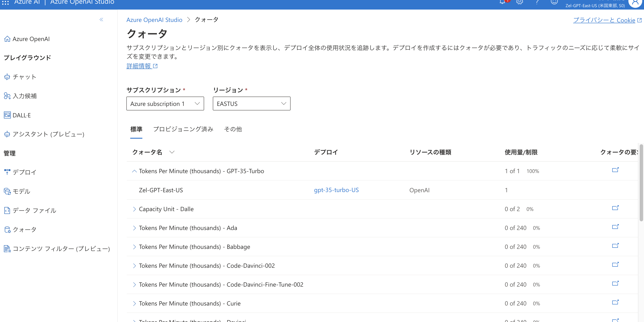Open データ ファイル page in sidebar
644x322 pixels.
click(34, 210)
